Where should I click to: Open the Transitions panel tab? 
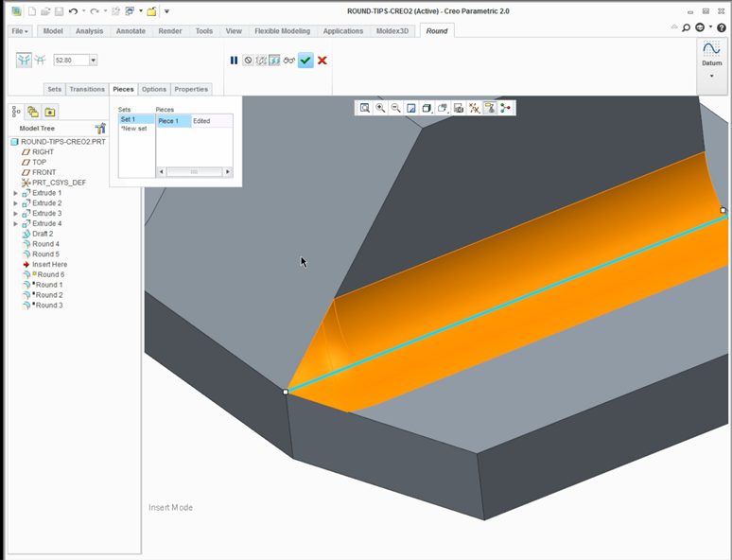[x=87, y=89]
